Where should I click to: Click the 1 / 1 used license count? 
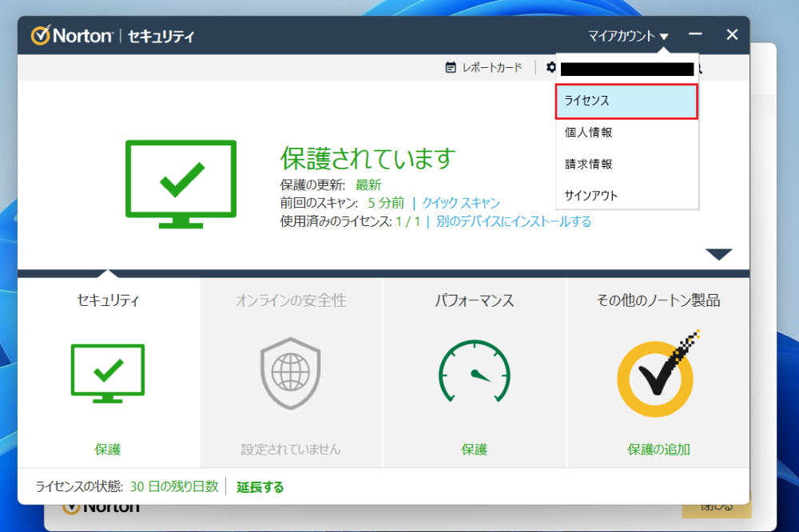(408, 222)
